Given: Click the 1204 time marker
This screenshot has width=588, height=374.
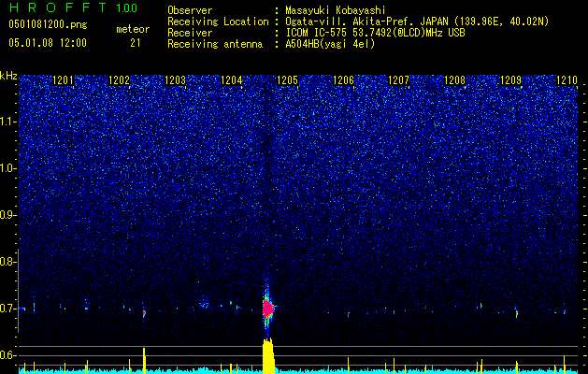Looking at the screenshot, I should (232, 80).
